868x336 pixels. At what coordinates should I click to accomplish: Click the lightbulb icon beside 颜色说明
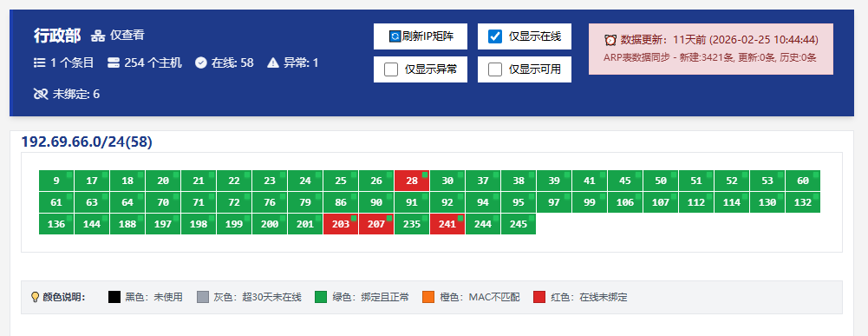coord(36,297)
